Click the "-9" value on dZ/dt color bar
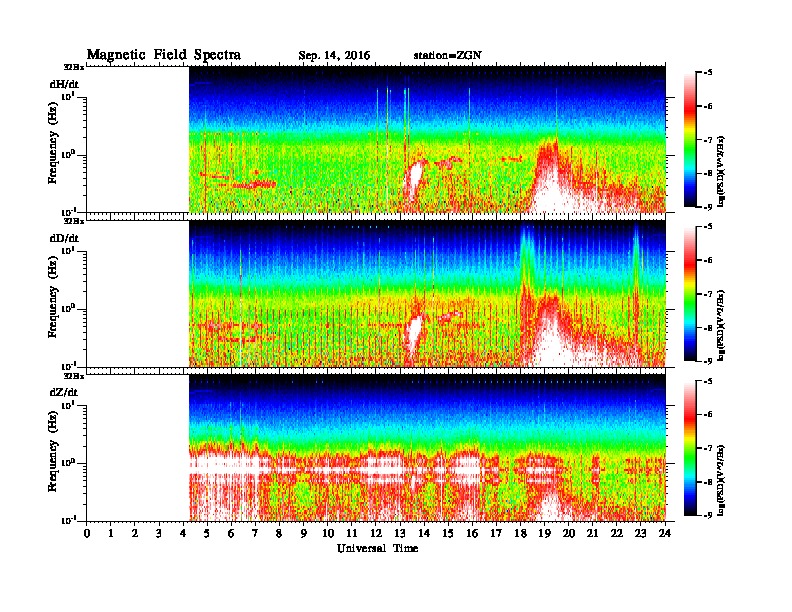792x612 pixels. (x=707, y=515)
